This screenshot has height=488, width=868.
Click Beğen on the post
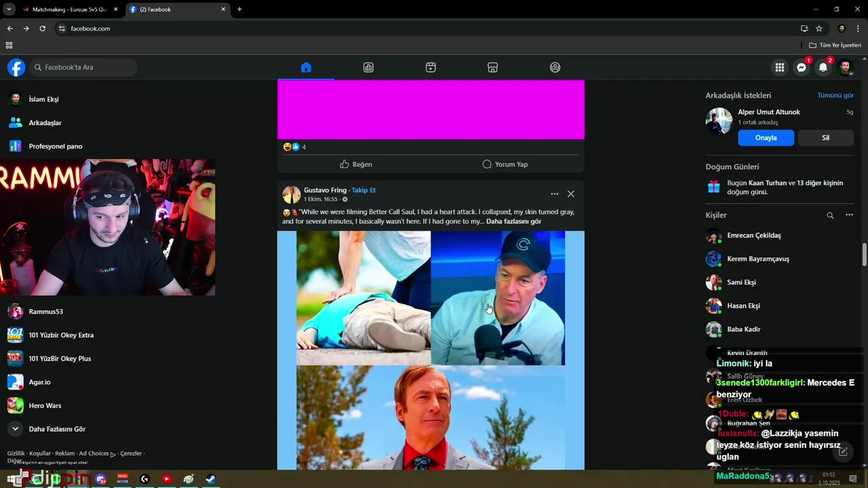(356, 164)
